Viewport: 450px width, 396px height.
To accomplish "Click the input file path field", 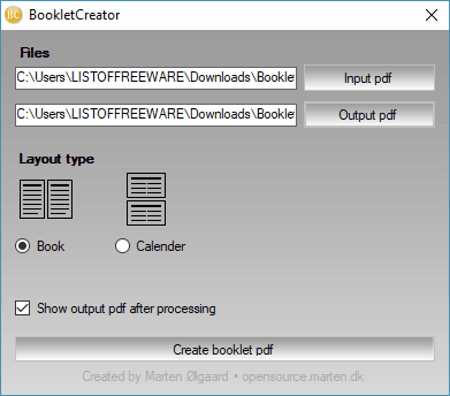I will pyautogui.click(x=156, y=78).
